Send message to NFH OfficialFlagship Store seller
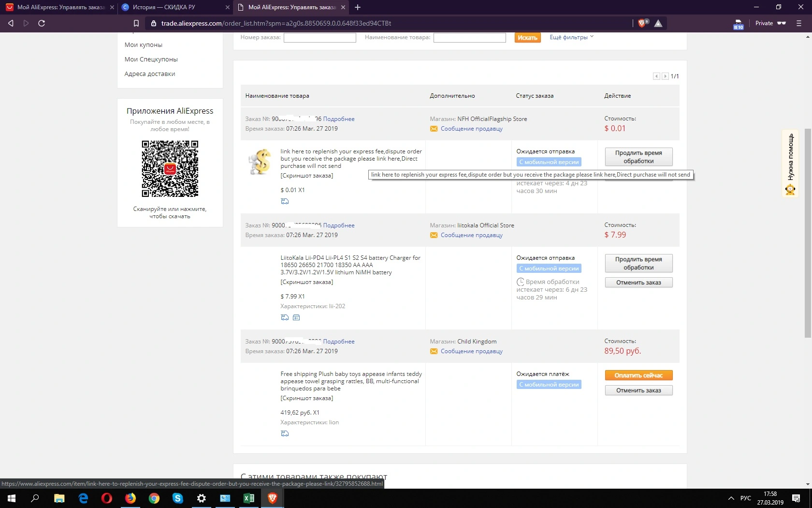The height and width of the screenshot is (508, 812). [472, 129]
